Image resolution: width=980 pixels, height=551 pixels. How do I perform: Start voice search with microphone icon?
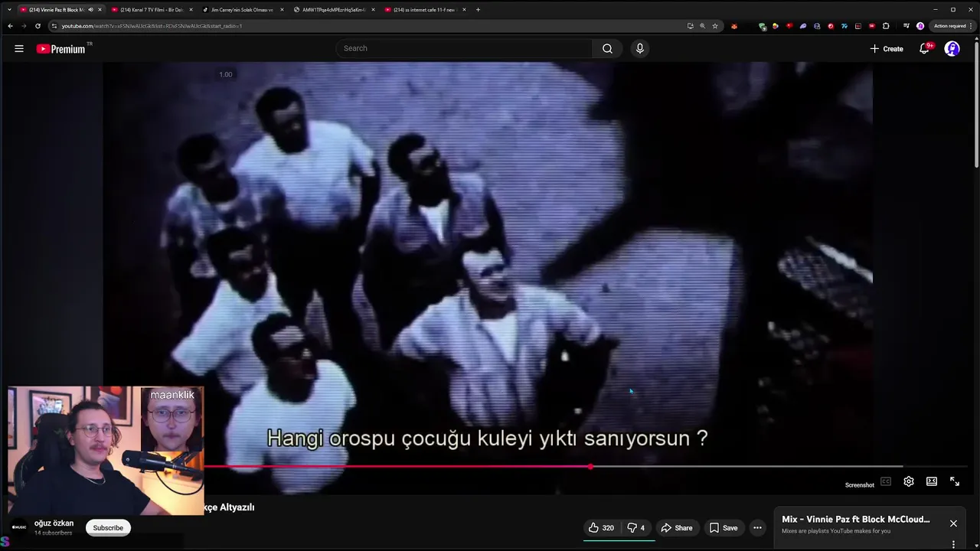[x=640, y=48]
